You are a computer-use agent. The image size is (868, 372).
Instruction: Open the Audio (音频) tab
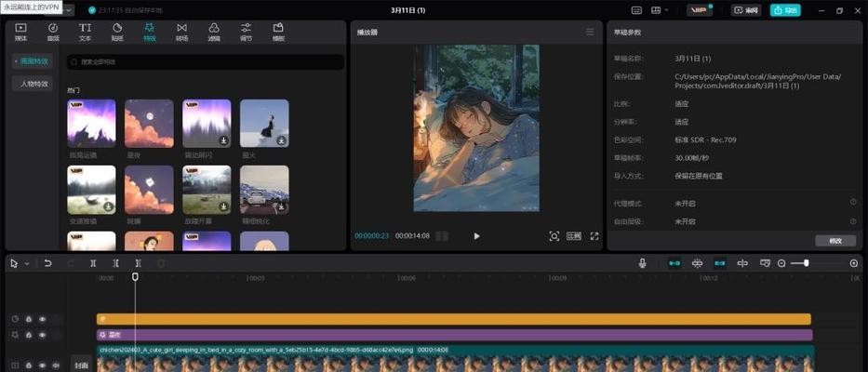click(x=53, y=33)
